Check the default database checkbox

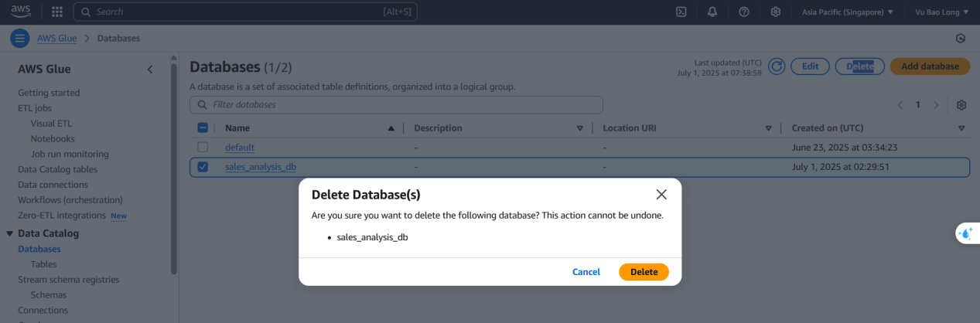pyautogui.click(x=203, y=147)
